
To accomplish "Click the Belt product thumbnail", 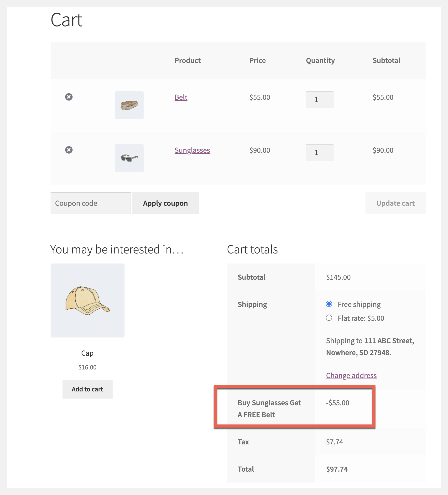I will click(x=129, y=105).
